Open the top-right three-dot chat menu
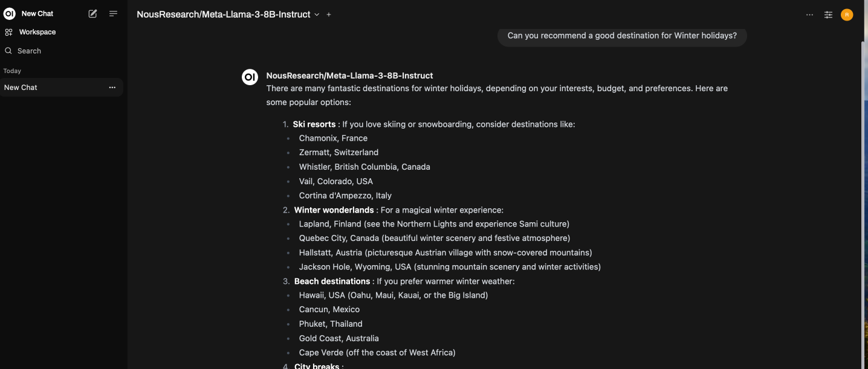 tap(809, 14)
